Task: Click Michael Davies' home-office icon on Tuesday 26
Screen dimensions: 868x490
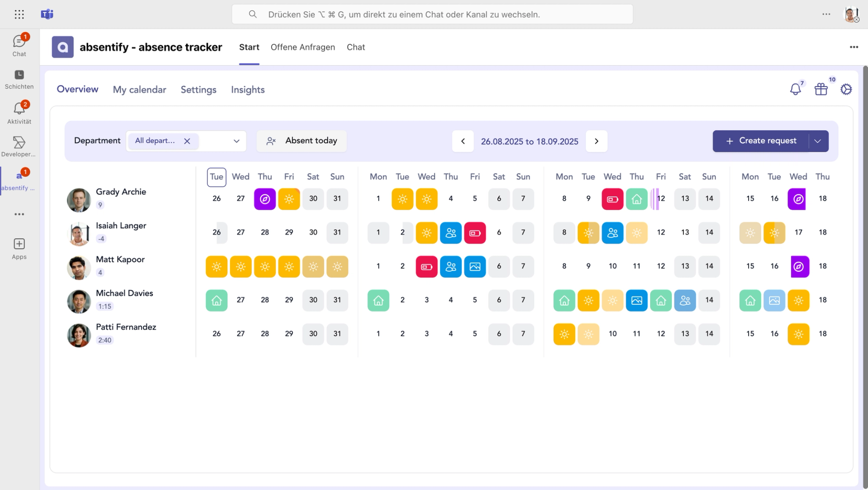Action: click(217, 300)
